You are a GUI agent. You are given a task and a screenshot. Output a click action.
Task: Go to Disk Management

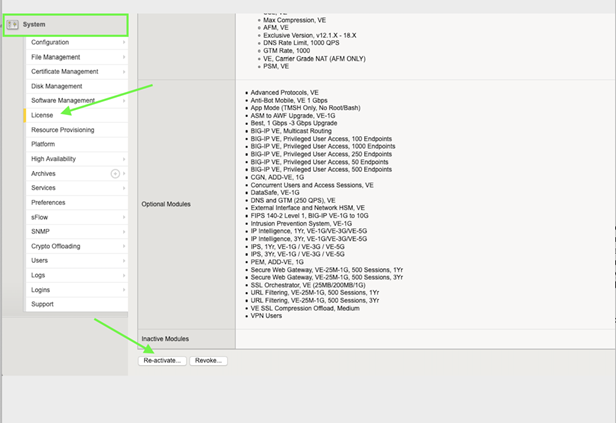(77, 86)
